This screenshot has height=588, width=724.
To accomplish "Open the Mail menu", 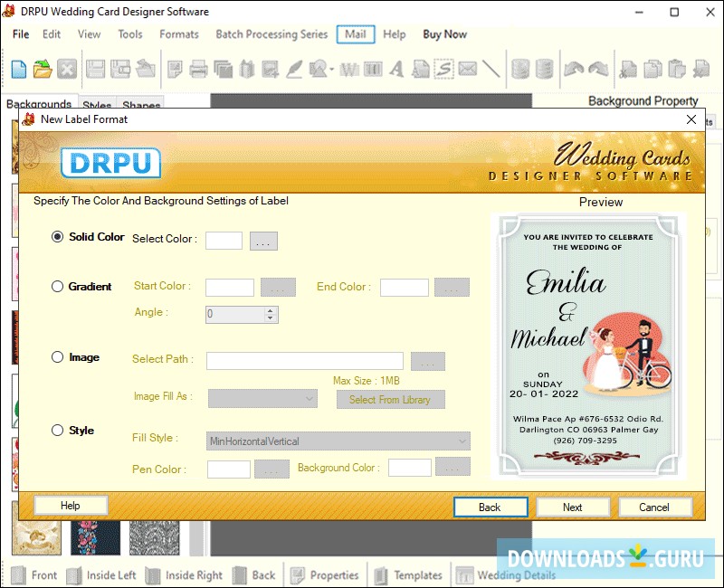I will pos(355,34).
